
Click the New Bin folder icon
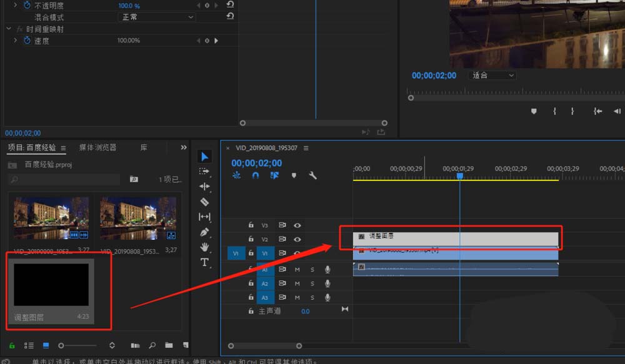[x=169, y=345]
